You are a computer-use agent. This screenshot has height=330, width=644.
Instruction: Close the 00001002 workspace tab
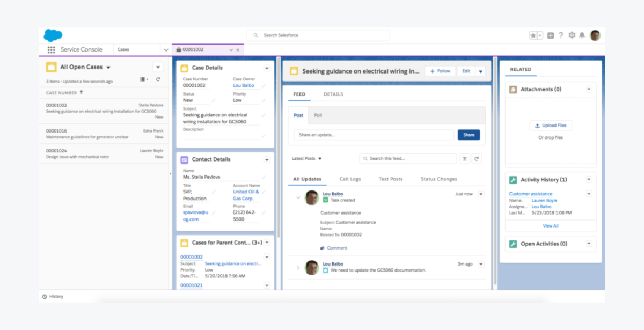pyautogui.click(x=238, y=49)
